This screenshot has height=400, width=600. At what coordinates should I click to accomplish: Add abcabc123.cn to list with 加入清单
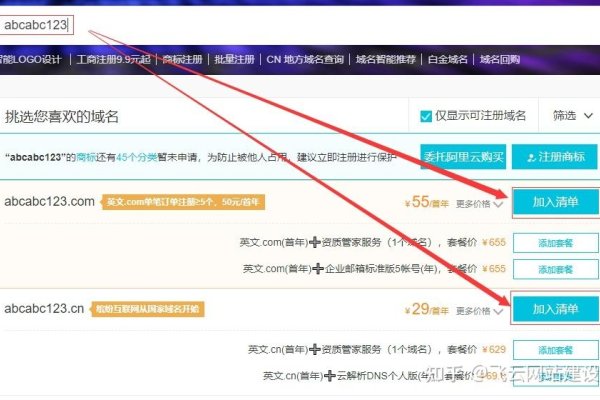[556, 309]
